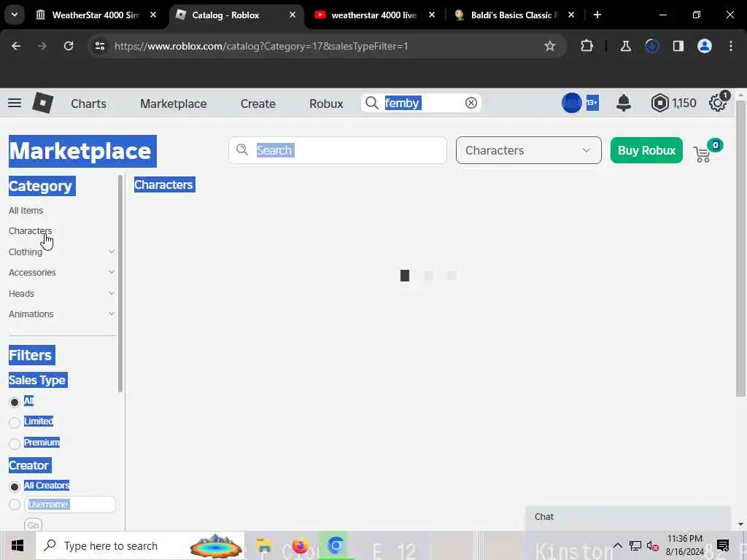The height and width of the screenshot is (560, 747).
Task: Click the sidebar filter scrollbar
Action: pos(120,284)
